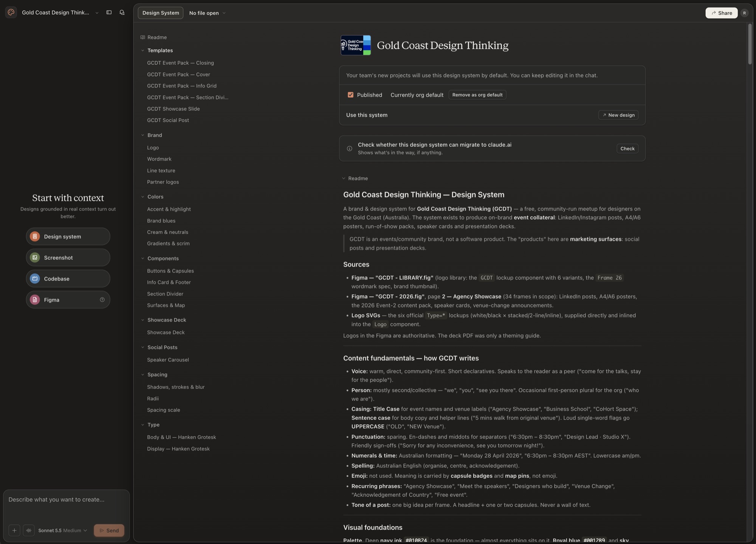
Task: Click the Screenshot context icon
Action: point(35,258)
